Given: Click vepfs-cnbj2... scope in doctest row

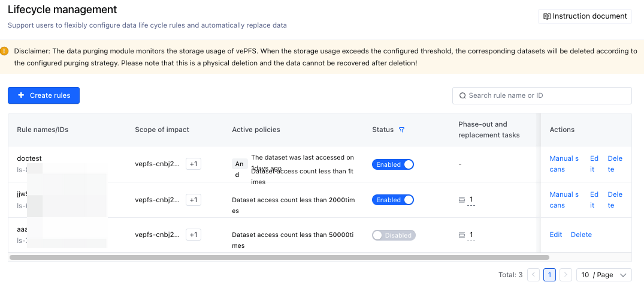Looking at the screenshot, I should [x=158, y=164].
